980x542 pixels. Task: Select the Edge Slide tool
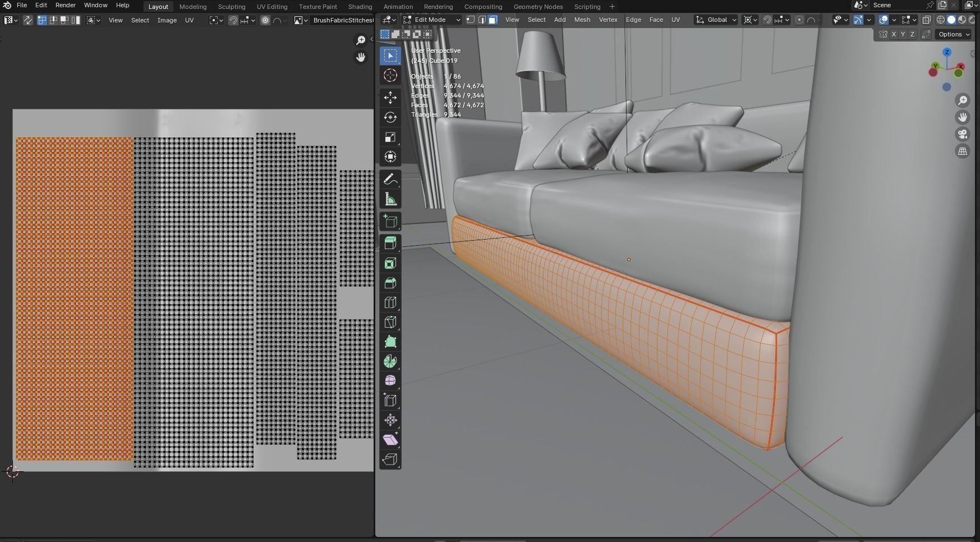click(390, 401)
